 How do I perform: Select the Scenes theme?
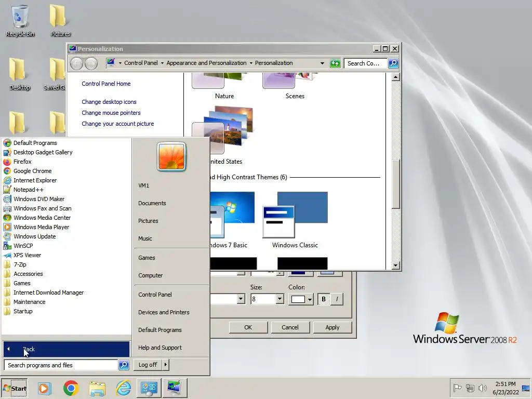coord(295,86)
